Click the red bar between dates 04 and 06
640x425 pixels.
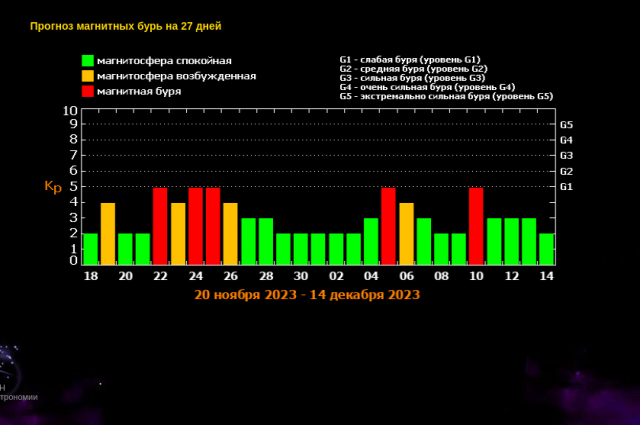(389, 226)
